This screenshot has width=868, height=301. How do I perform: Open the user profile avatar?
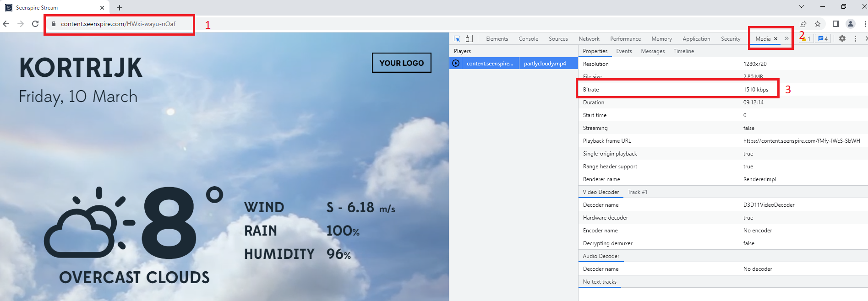[x=851, y=24]
